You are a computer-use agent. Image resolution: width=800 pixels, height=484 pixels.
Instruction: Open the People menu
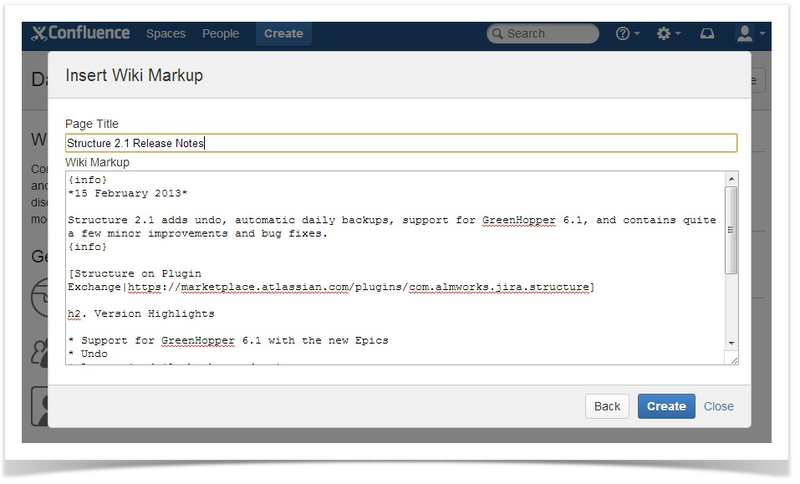click(x=220, y=34)
